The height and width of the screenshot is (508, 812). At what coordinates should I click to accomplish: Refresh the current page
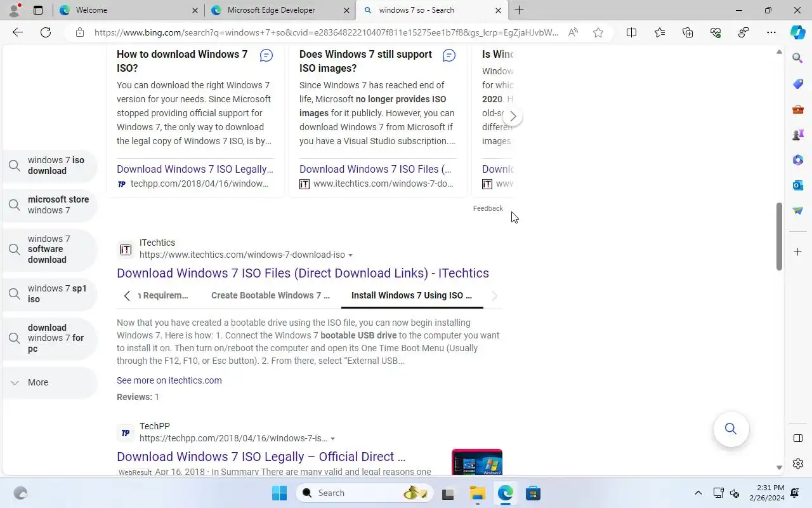[46, 32]
